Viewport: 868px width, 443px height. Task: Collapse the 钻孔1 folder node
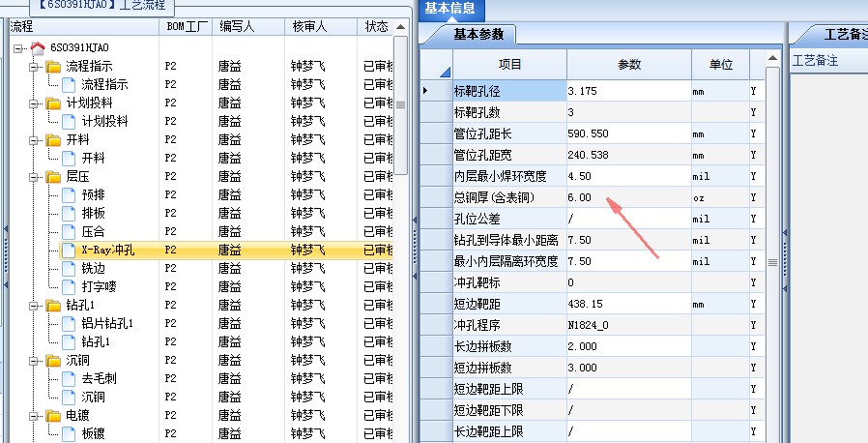[x=34, y=306]
